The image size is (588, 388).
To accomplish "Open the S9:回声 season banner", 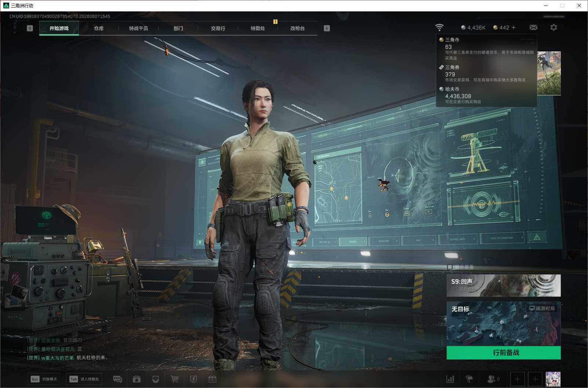I will [504, 285].
